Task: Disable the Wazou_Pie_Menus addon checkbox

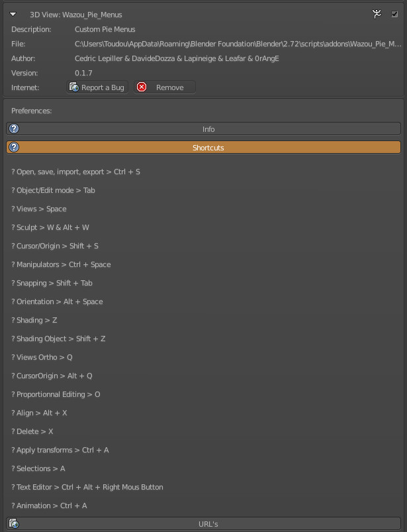Action: coord(394,14)
